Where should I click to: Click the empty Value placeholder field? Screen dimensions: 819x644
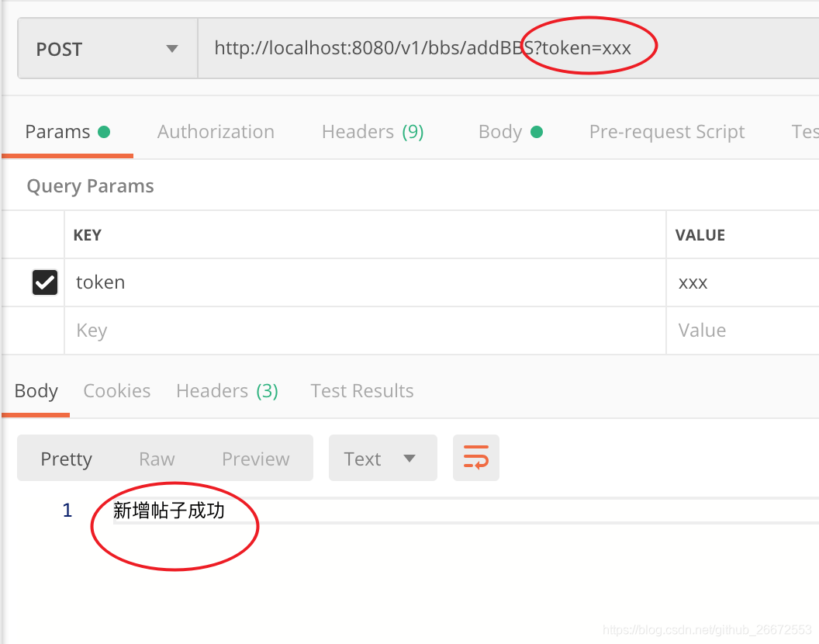click(743, 331)
